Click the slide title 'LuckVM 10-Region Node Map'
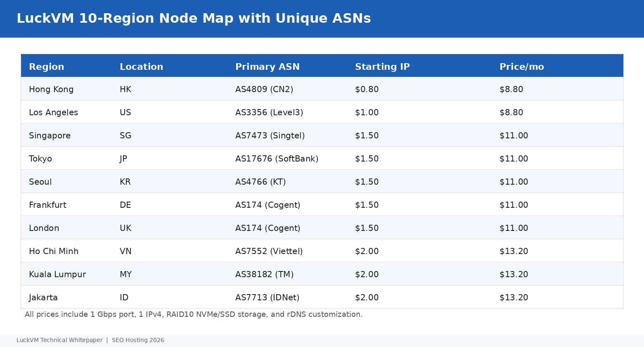 tap(194, 19)
